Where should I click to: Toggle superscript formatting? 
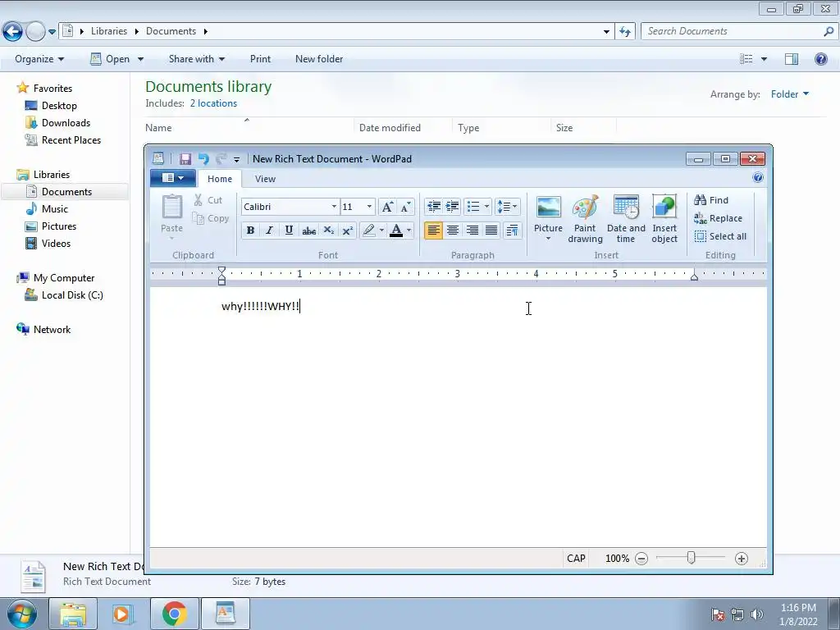click(347, 231)
